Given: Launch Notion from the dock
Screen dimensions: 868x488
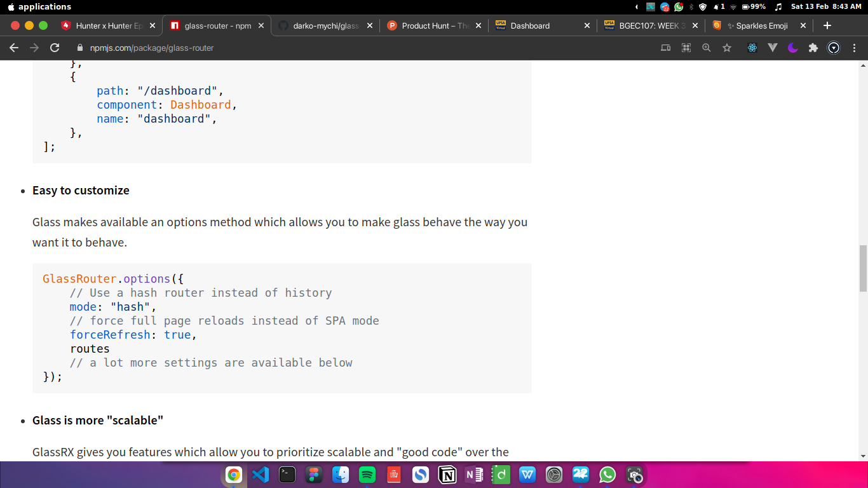Looking at the screenshot, I should coord(447,475).
